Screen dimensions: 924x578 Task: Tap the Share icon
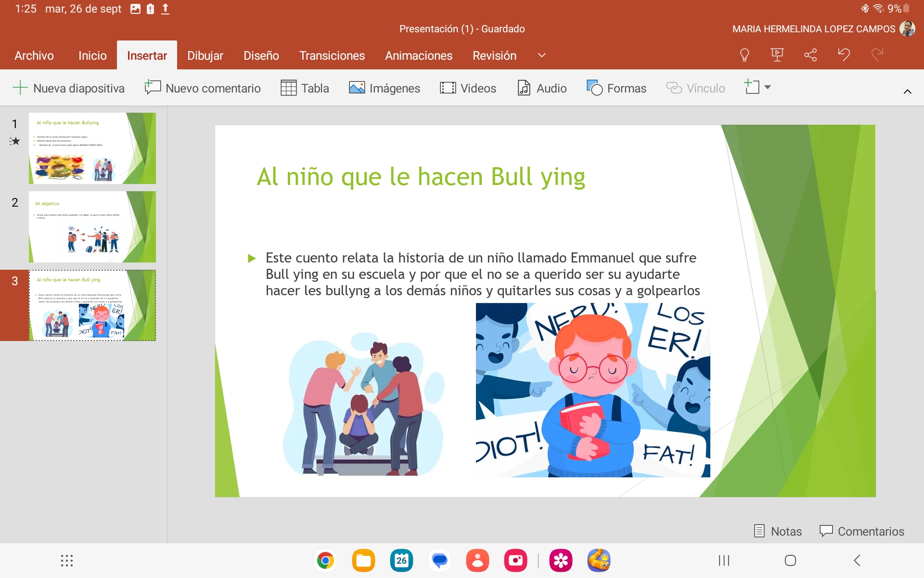coord(810,55)
